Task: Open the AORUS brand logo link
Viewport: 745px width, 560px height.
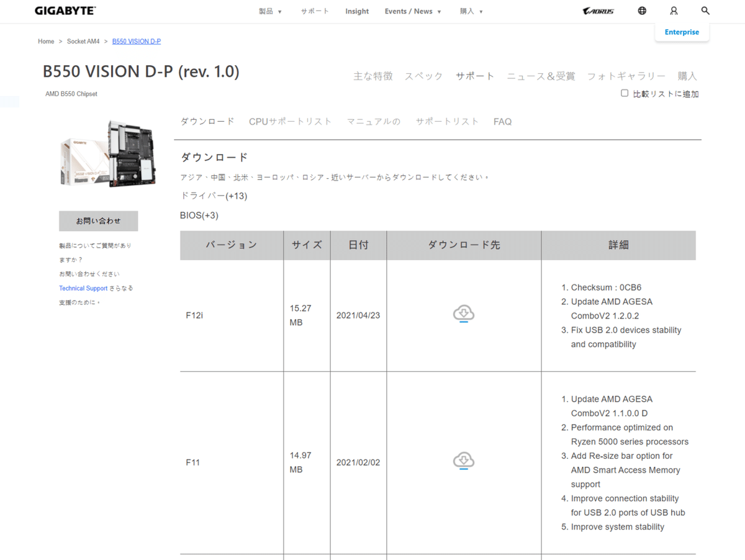Action: click(x=598, y=11)
